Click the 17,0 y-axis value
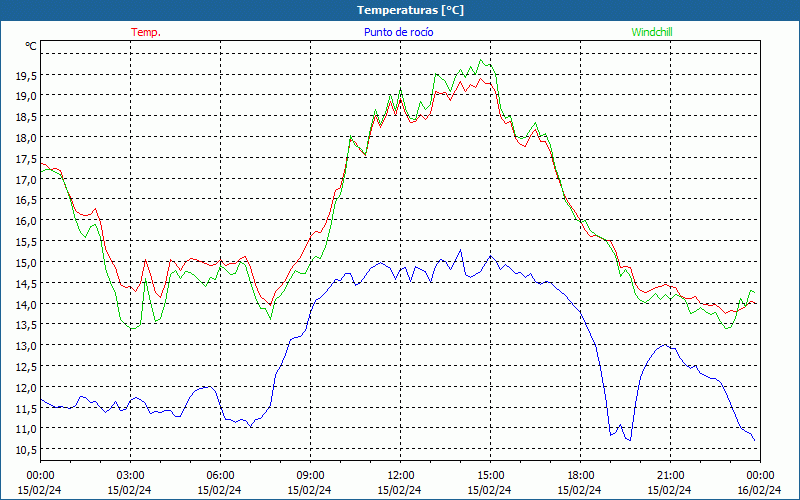800x500 pixels. (x=26, y=180)
